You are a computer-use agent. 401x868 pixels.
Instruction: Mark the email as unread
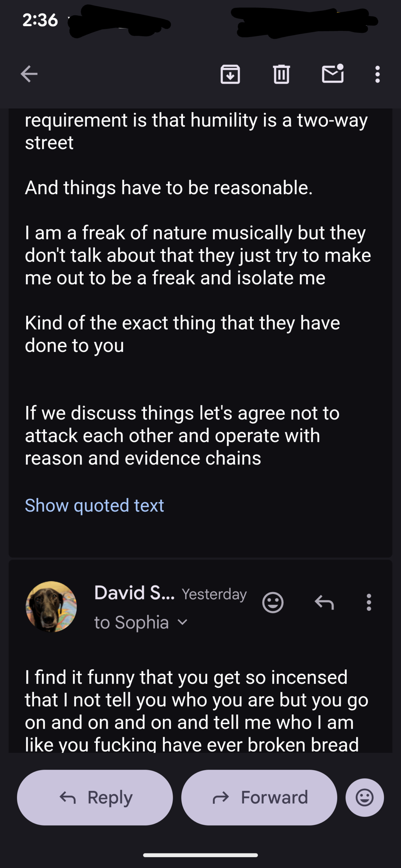[x=332, y=74]
